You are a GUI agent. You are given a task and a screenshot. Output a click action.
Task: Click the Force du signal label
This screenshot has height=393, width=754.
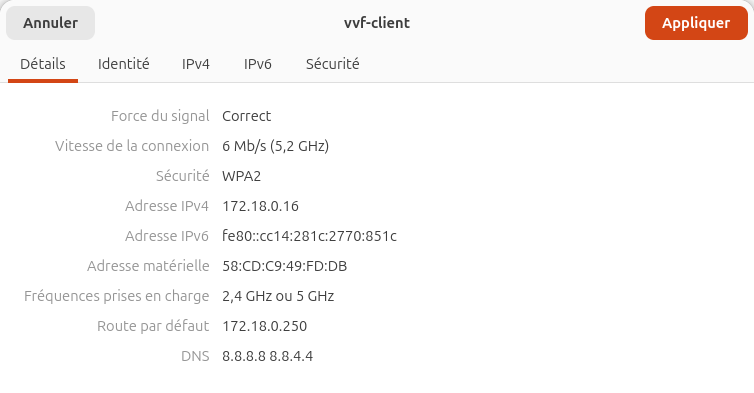[x=160, y=116]
